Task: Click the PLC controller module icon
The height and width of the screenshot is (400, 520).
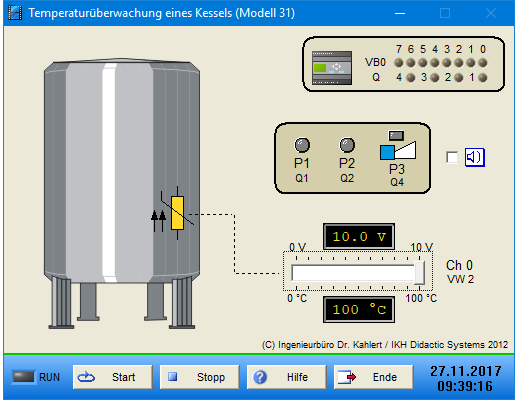Action: click(x=332, y=68)
